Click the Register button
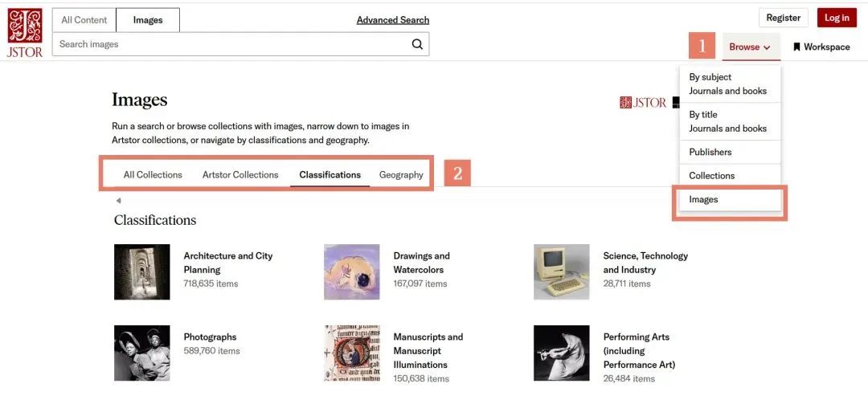The image size is (868, 408). pyautogui.click(x=784, y=18)
